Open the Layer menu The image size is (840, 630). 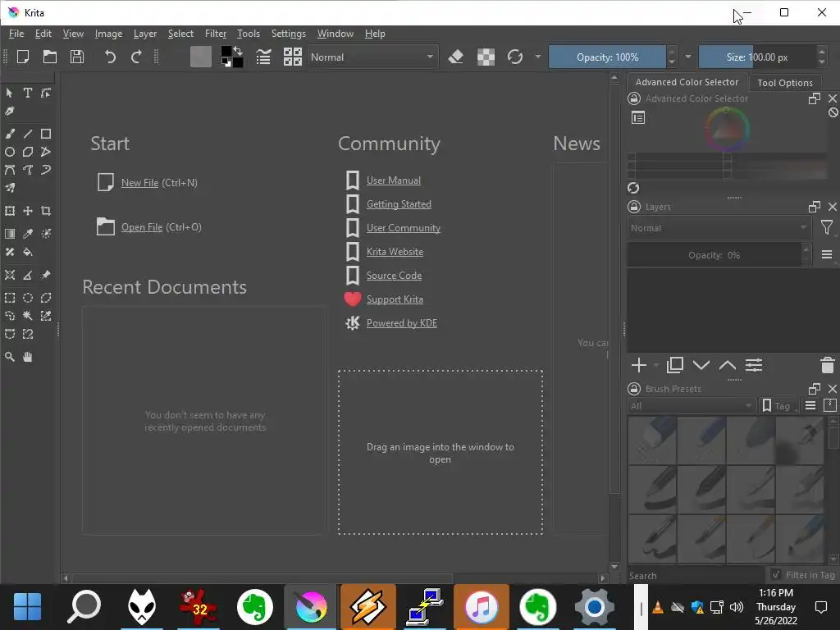[144, 33]
